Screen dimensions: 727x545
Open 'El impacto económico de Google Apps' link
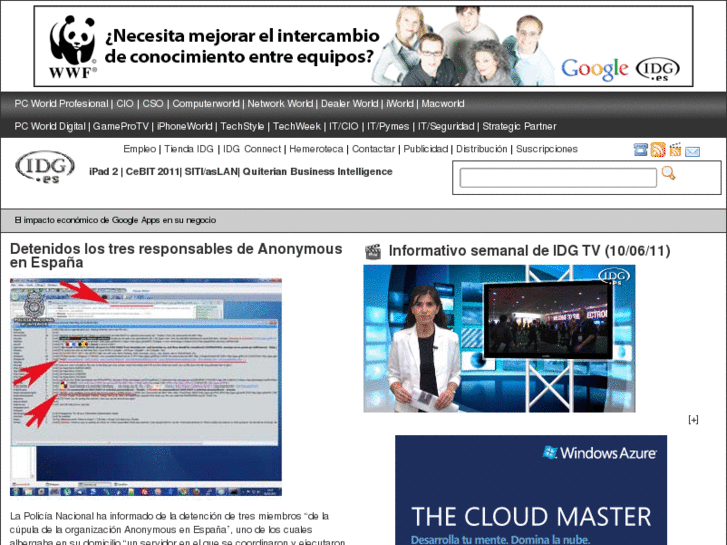click(115, 220)
